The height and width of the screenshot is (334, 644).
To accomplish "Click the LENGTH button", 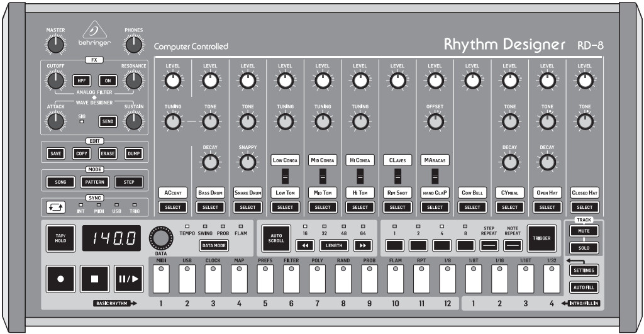I will [334, 246].
